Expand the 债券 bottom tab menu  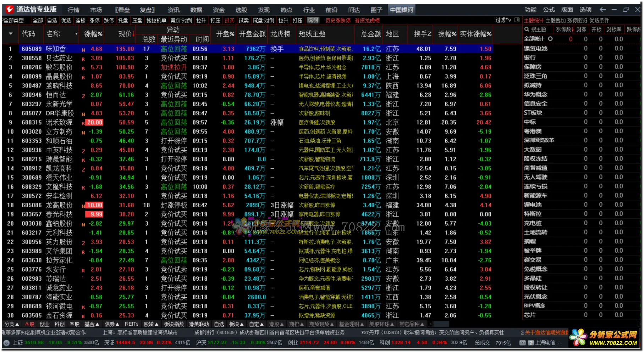point(112,324)
